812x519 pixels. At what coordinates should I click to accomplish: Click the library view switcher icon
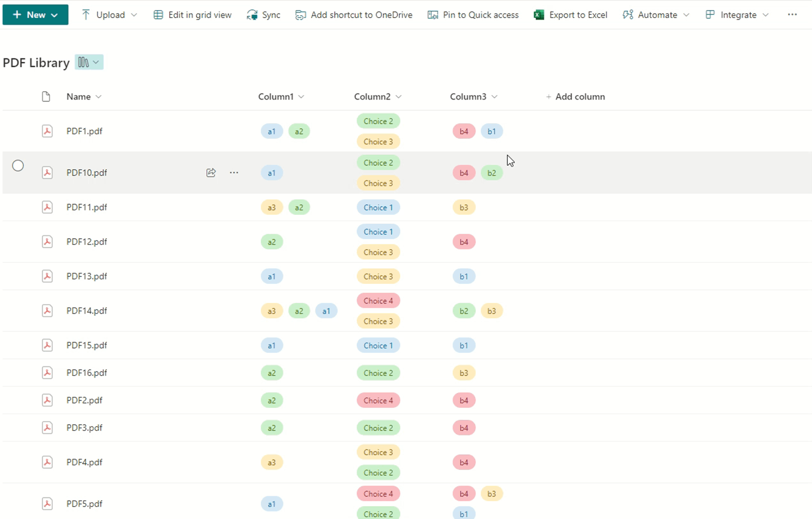click(x=89, y=62)
